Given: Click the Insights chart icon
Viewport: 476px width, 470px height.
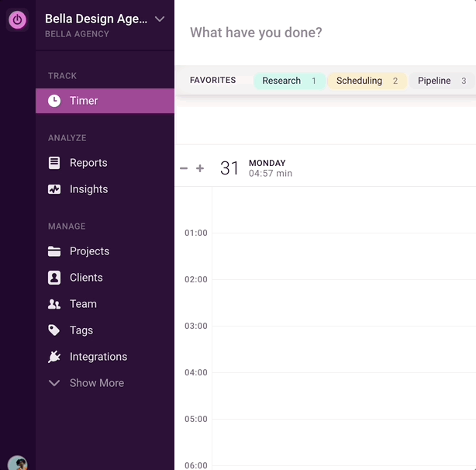Looking at the screenshot, I should coord(54,189).
